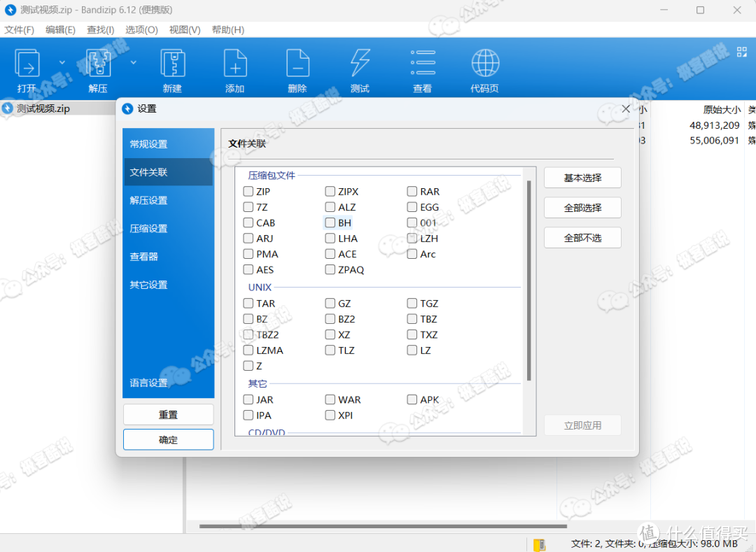Confirm settings with 确定 button

(168, 440)
